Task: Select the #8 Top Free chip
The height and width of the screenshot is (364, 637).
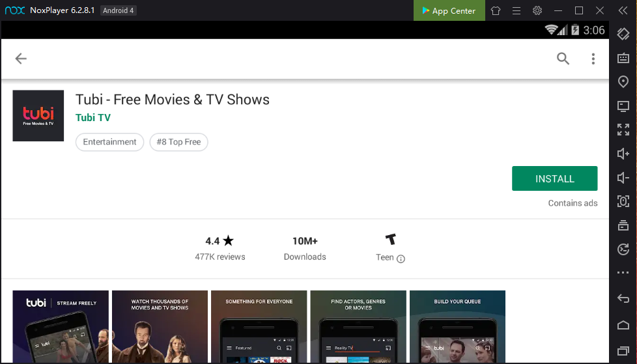Action: click(x=178, y=142)
